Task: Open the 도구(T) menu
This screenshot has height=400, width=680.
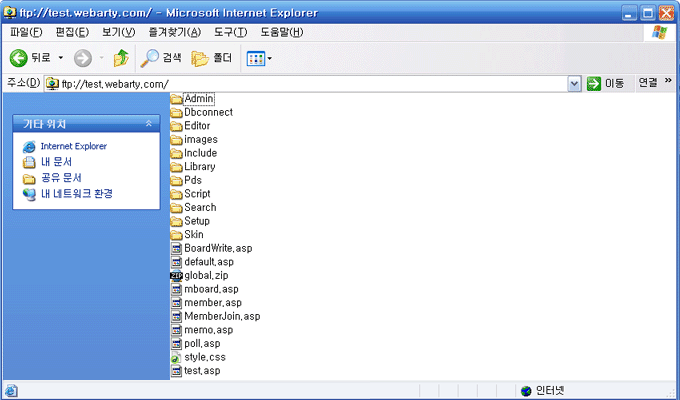Action: click(231, 33)
